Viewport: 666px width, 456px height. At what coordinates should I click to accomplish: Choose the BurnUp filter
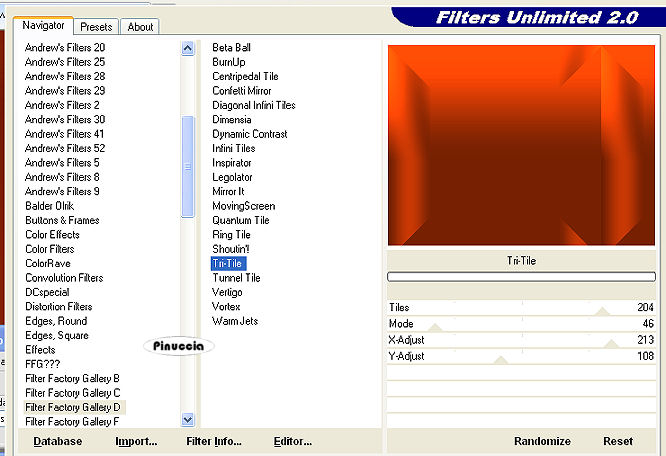click(229, 62)
